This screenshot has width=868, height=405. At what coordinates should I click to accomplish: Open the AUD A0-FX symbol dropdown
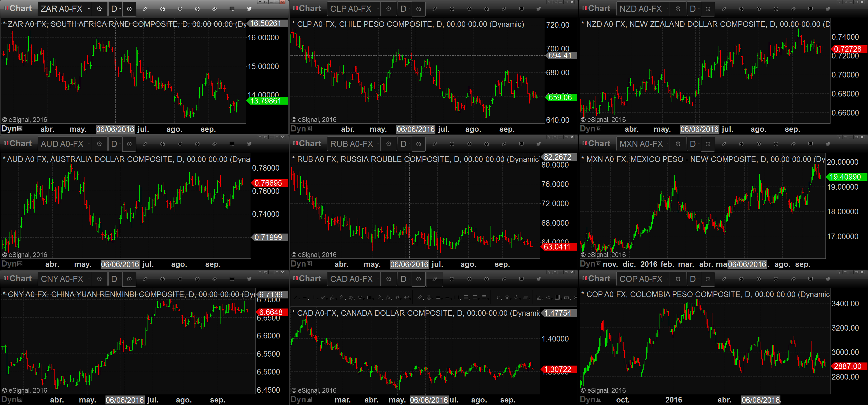[65, 144]
